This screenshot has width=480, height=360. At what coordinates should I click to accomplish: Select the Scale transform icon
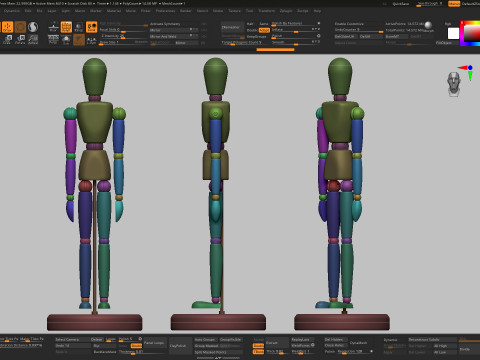point(7,40)
